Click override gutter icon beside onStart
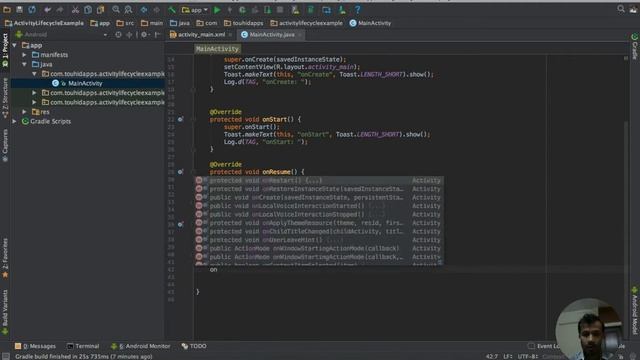640x360 pixels. (x=180, y=119)
